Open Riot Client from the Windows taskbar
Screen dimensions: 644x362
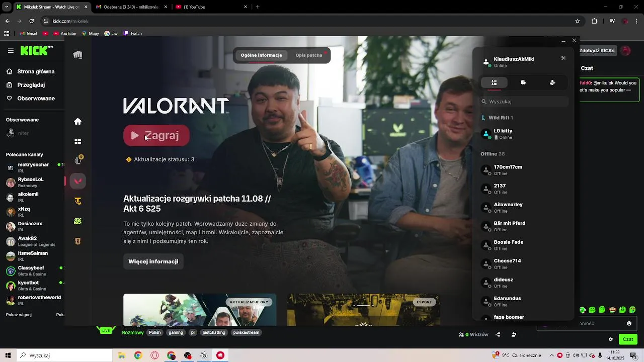pyautogui.click(x=220, y=355)
